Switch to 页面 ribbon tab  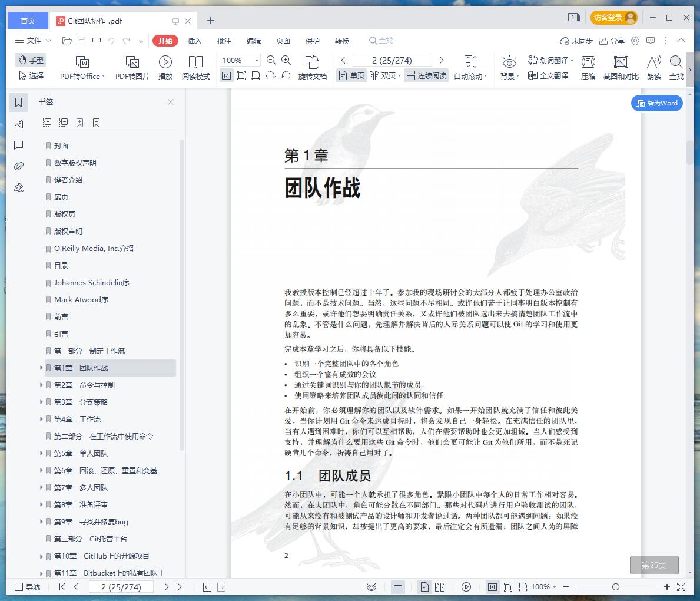click(283, 41)
